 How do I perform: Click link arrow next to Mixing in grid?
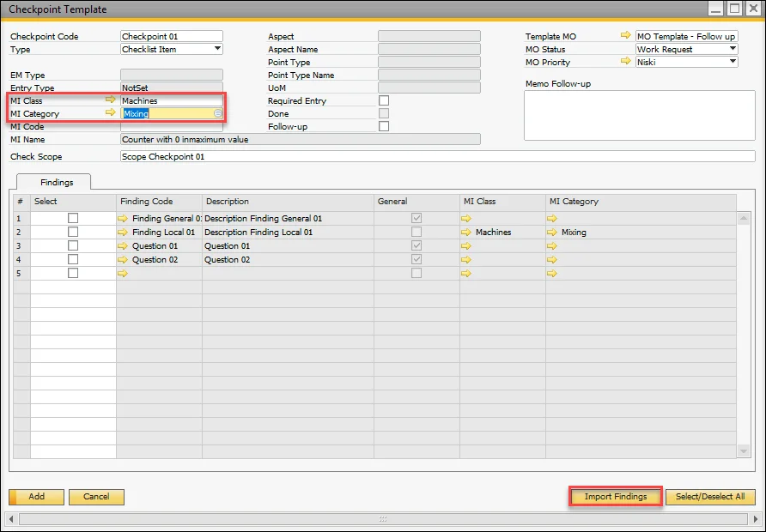click(x=552, y=232)
